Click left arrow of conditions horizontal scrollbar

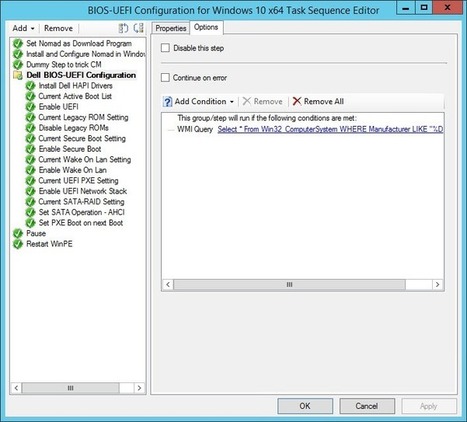click(168, 285)
